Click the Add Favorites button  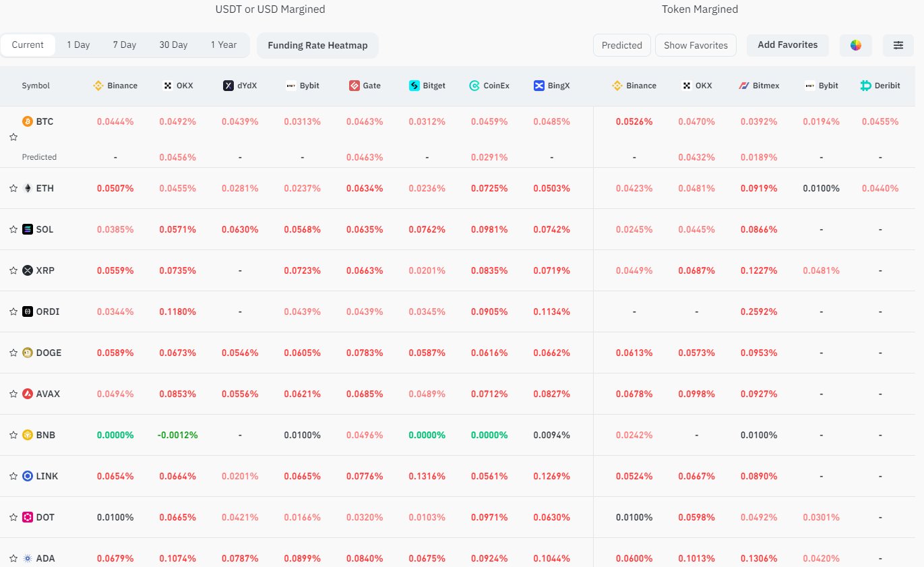[x=788, y=45]
